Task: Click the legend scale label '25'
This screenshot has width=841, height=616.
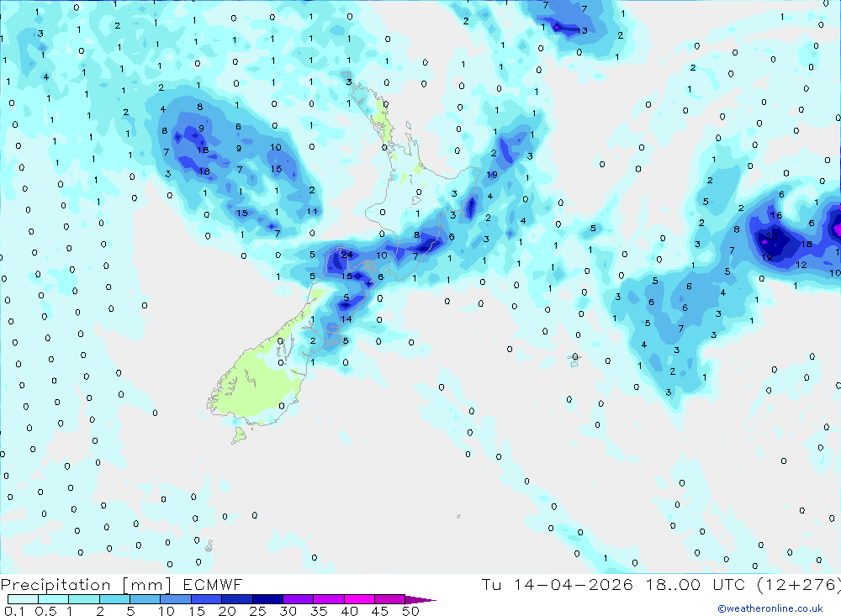Action: click(258, 611)
